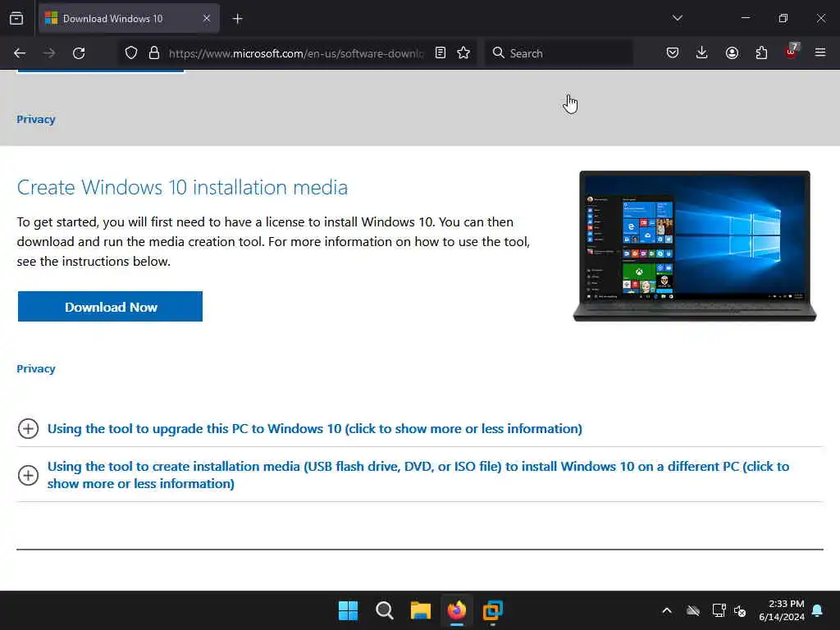Viewport: 840px width, 630px height.
Task: Open a new tab with plus button
Action: (237, 19)
